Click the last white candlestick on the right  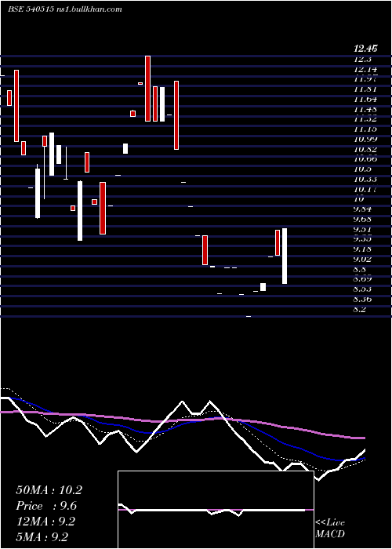click(285, 256)
